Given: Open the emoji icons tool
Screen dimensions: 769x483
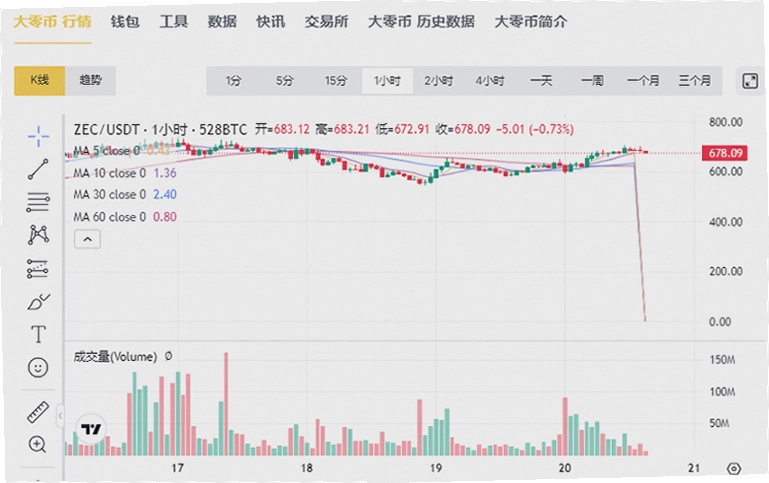Looking at the screenshot, I should 38,367.
